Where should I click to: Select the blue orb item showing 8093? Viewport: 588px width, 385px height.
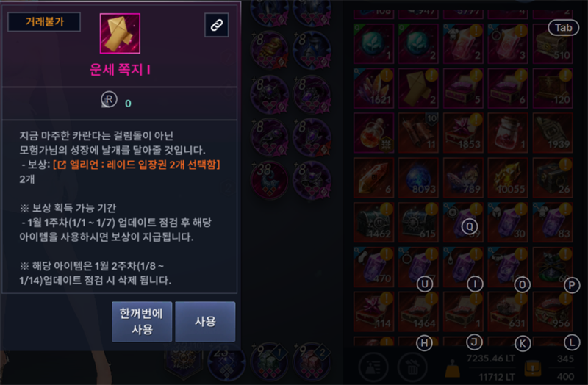point(418,178)
